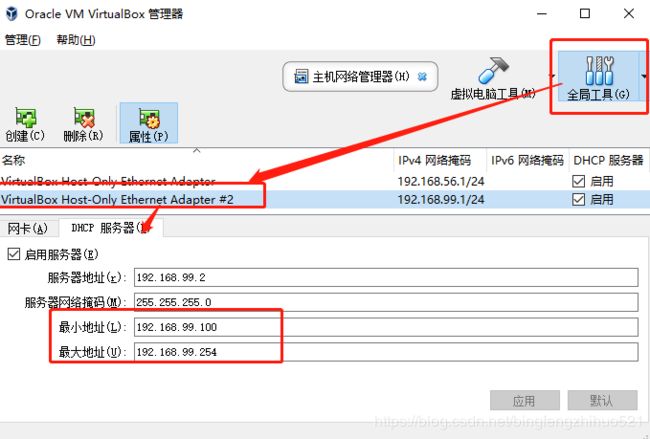Sort by DHCP 服务器 column header
This screenshot has height=439, width=650.
tap(609, 160)
